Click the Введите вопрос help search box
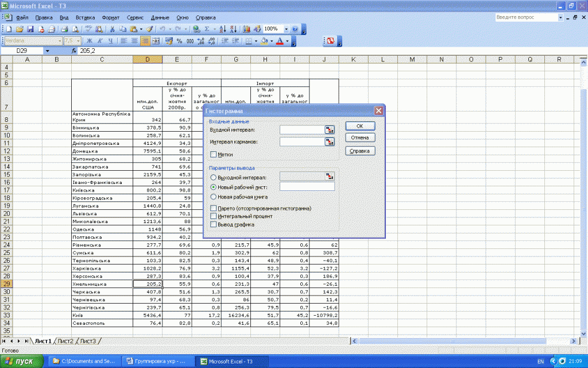 527,17
